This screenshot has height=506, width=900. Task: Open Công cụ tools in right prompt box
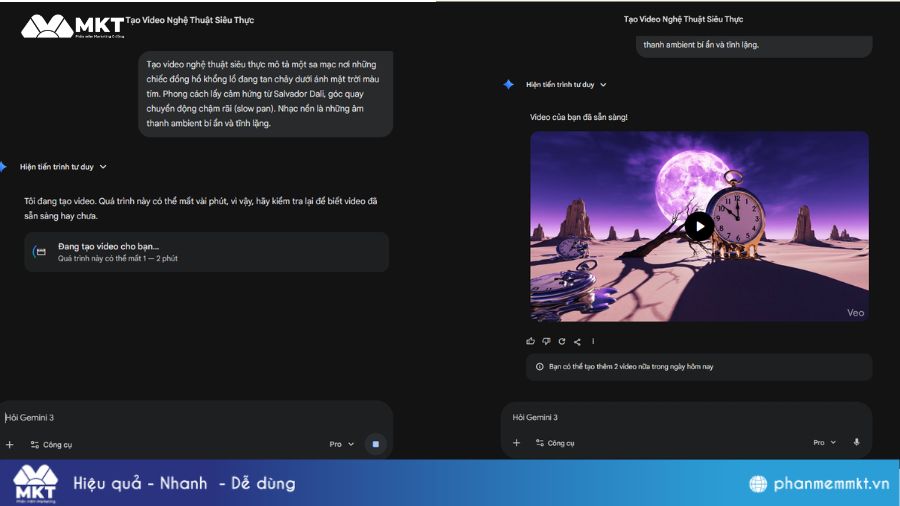[x=554, y=443]
